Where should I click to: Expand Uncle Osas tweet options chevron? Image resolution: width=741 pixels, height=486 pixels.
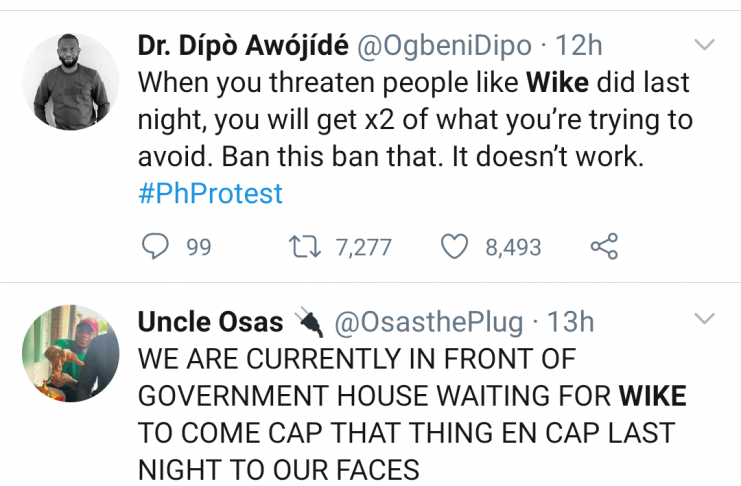[x=705, y=319]
